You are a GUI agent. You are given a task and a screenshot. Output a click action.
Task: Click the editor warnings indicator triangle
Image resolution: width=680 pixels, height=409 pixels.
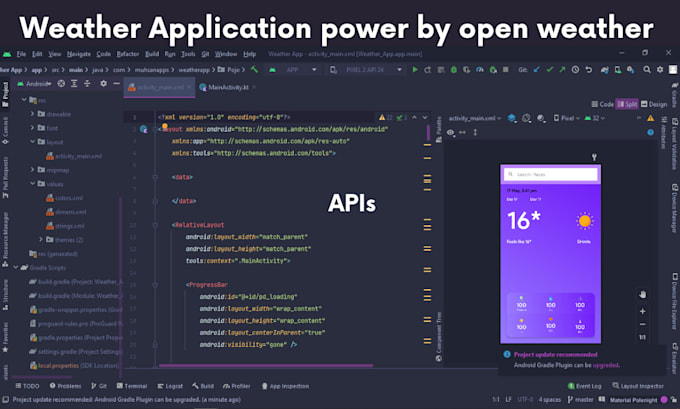382,118
